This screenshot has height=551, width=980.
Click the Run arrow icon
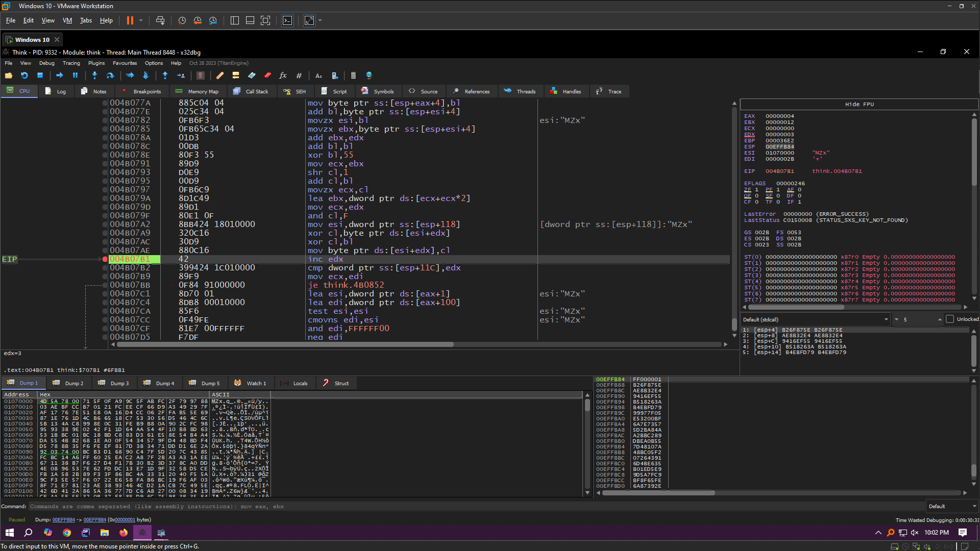60,76
